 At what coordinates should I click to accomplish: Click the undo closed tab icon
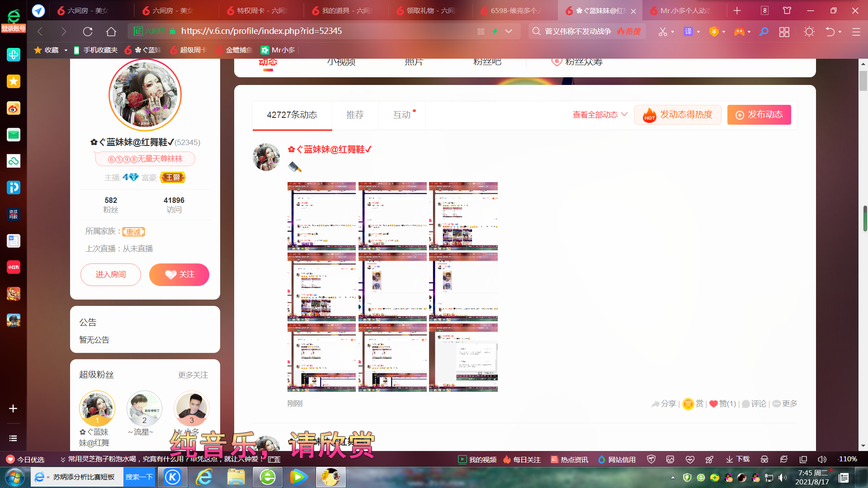[830, 32]
